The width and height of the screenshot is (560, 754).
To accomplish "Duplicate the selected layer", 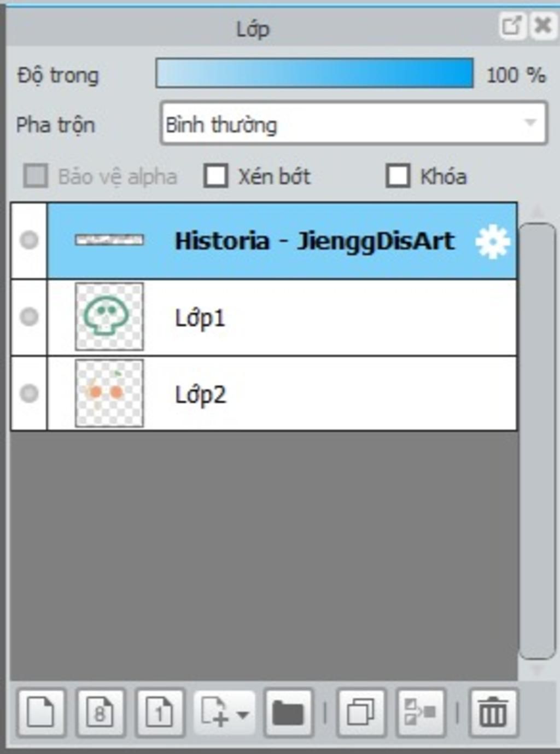I will pyautogui.click(x=361, y=712).
